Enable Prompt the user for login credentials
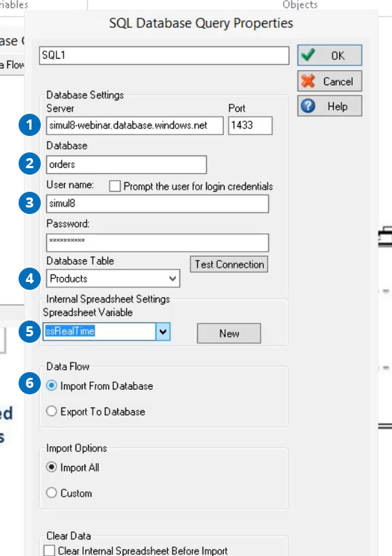392x556 pixels. point(115,186)
